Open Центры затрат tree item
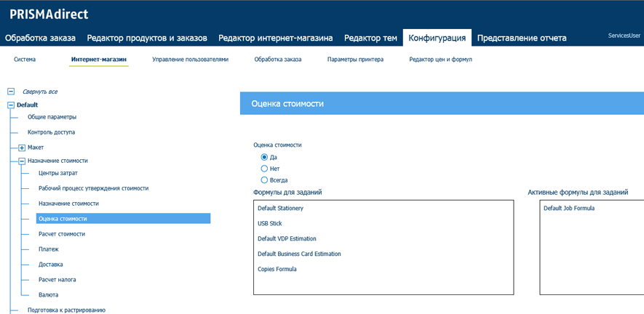 click(58, 173)
